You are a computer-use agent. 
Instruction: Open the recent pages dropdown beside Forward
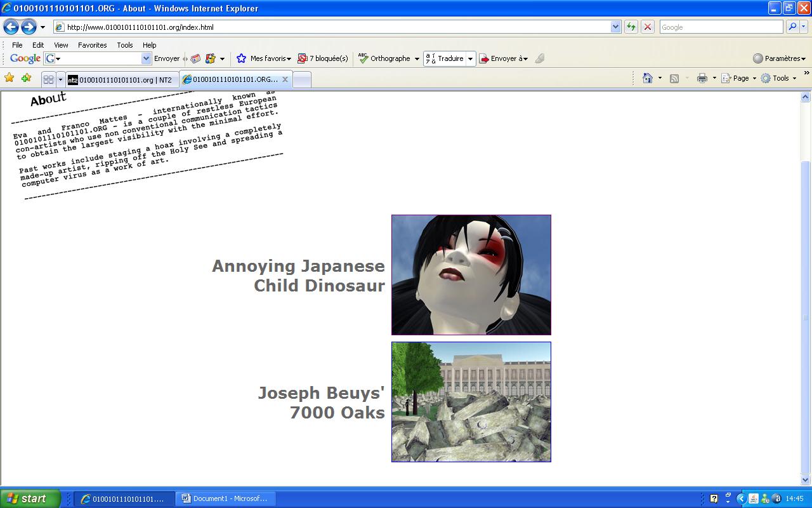(43, 27)
